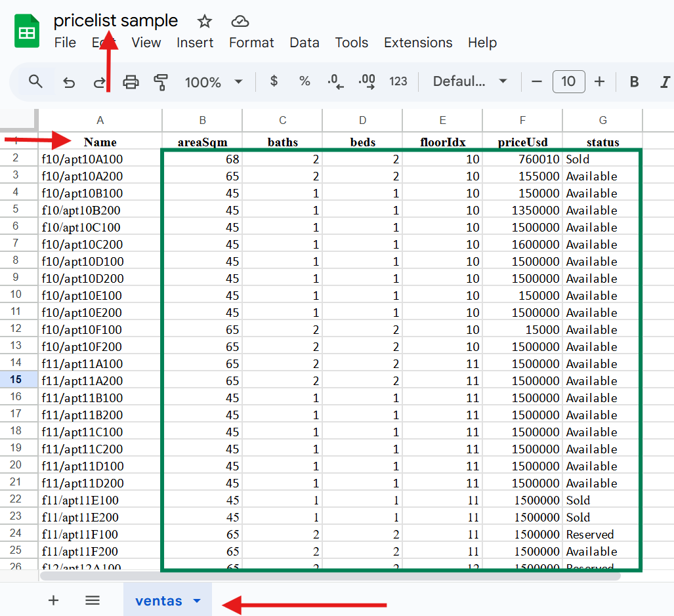Select the Sold status in row 22

click(602, 500)
